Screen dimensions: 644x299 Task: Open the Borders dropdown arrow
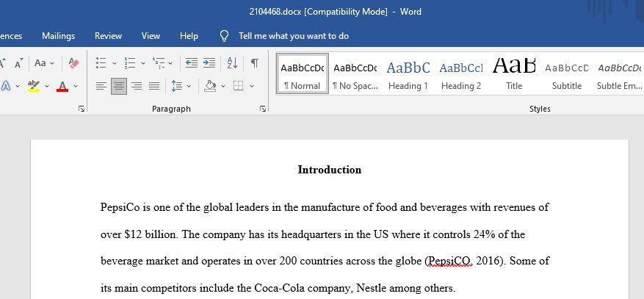tap(252, 86)
